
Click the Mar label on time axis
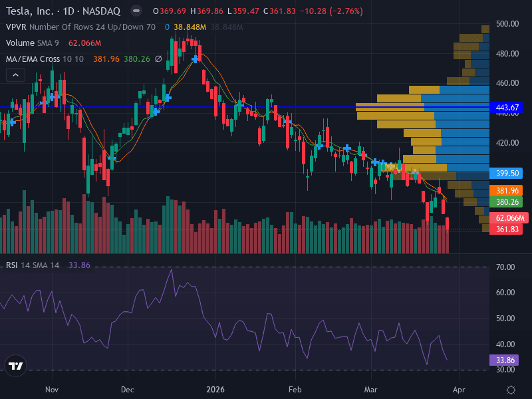click(x=371, y=390)
